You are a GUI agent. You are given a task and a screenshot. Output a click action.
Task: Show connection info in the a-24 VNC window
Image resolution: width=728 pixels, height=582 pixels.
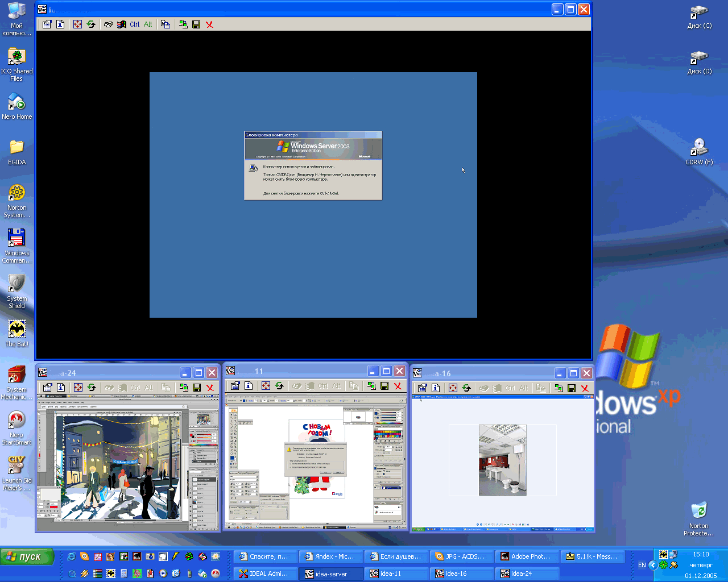[x=61, y=388]
